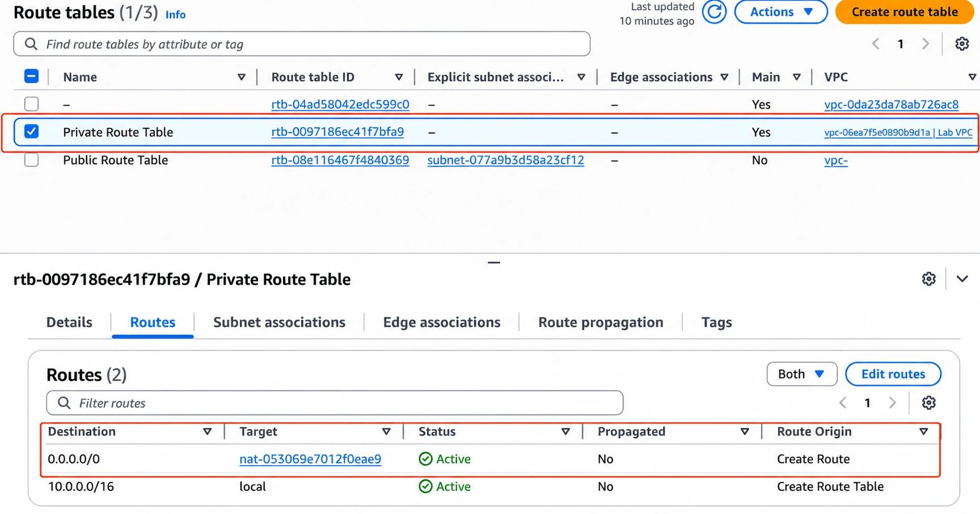Open the Both routes filter dropdown
The height and width of the screenshot is (514, 980).
click(802, 374)
